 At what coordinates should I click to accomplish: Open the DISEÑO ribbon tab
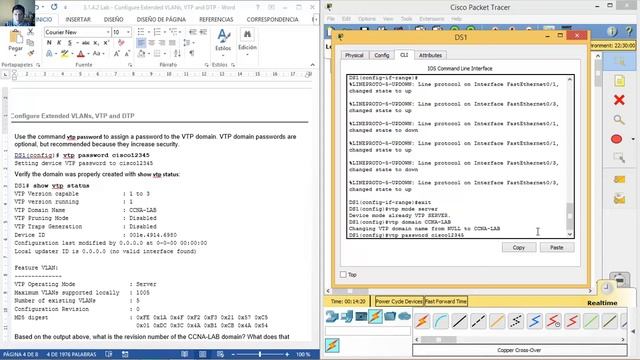(113, 19)
